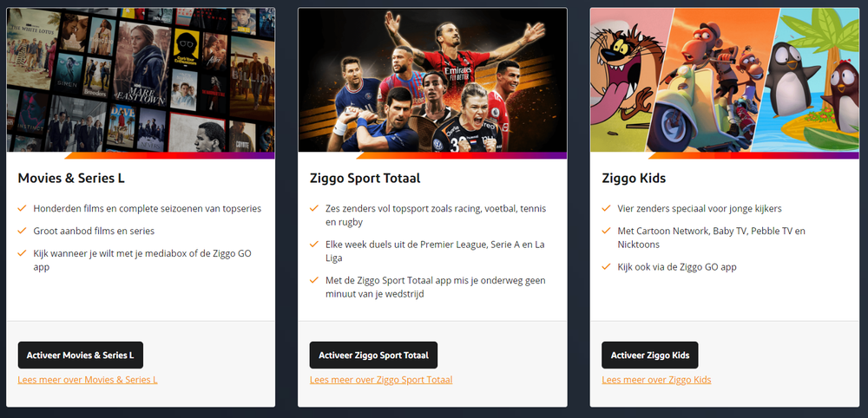Image resolution: width=868 pixels, height=418 pixels.
Task: Open Lees meer over Ziggo Sport Totaal link
Action: coord(381,380)
